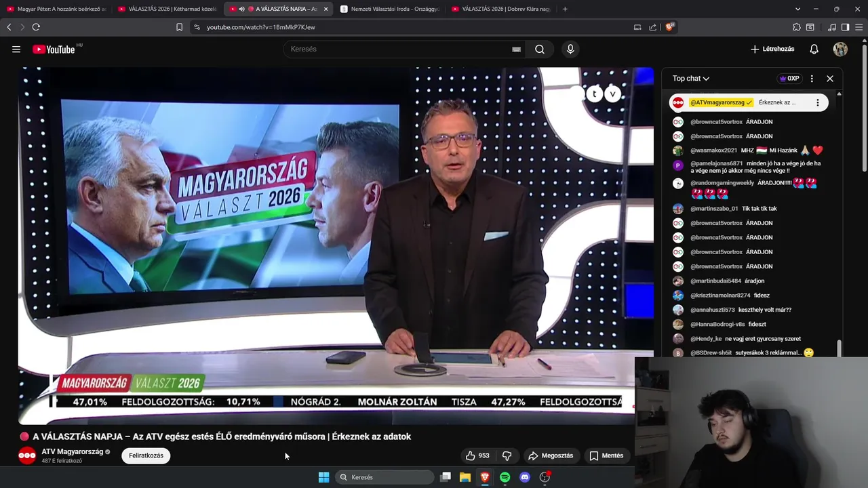
Task: Share the video via Megosztás
Action: pyautogui.click(x=551, y=455)
